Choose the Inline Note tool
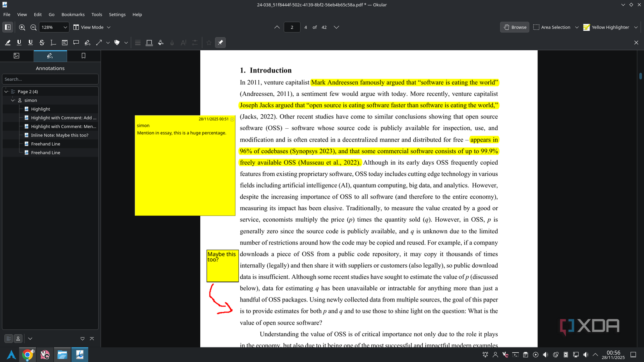This screenshot has height=362, width=644. (65, 43)
